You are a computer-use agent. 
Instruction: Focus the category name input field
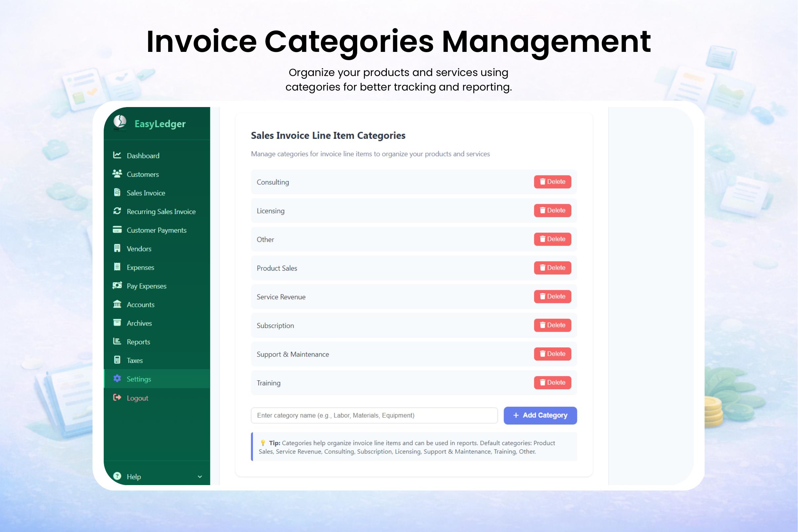click(374, 415)
